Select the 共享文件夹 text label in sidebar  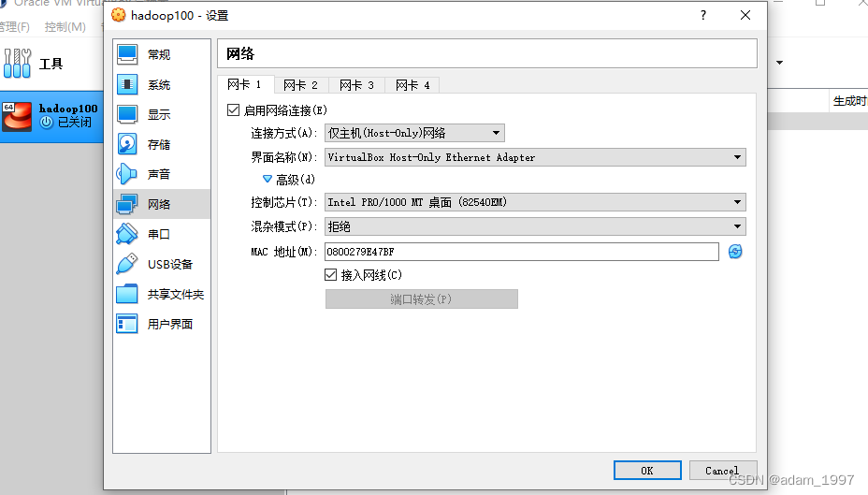pyautogui.click(x=176, y=294)
